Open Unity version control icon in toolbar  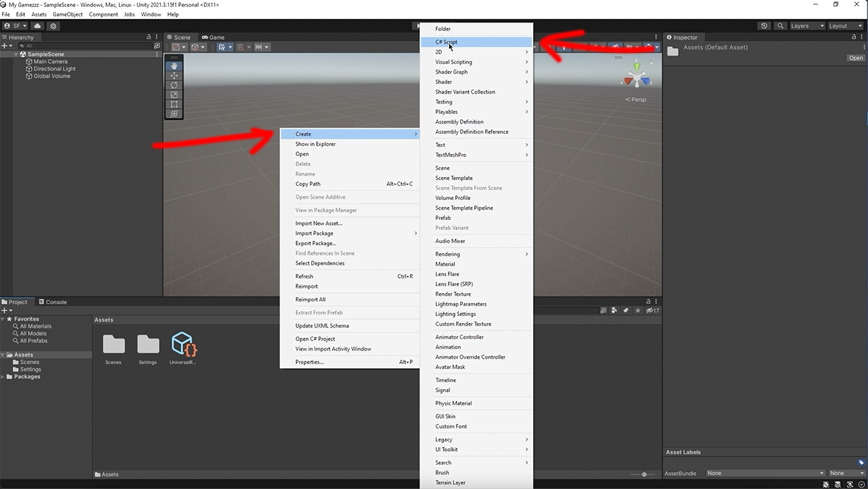(54, 26)
